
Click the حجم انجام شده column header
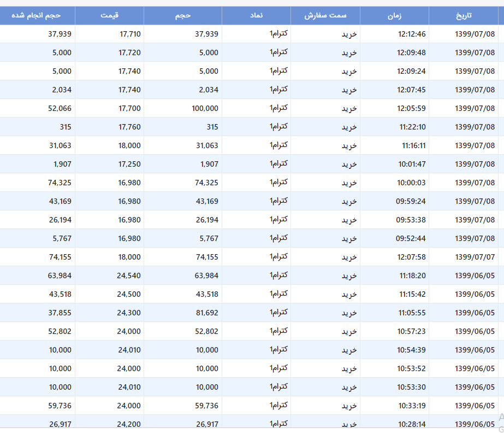(36, 15)
